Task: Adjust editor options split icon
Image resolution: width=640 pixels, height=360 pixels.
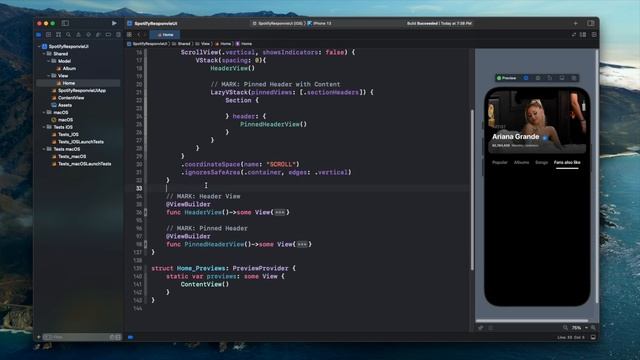Action: pos(583,35)
